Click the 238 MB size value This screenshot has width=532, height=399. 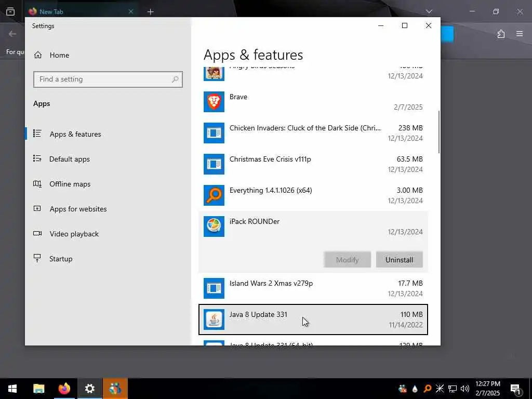(x=410, y=128)
